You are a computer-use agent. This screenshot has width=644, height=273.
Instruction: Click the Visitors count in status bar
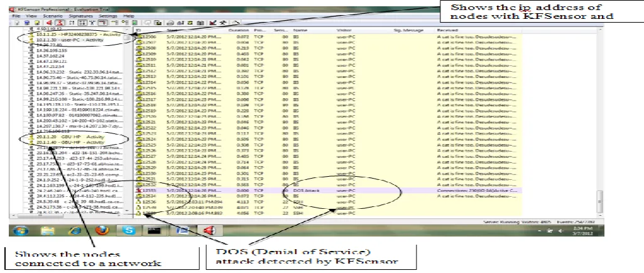(536, 221)
